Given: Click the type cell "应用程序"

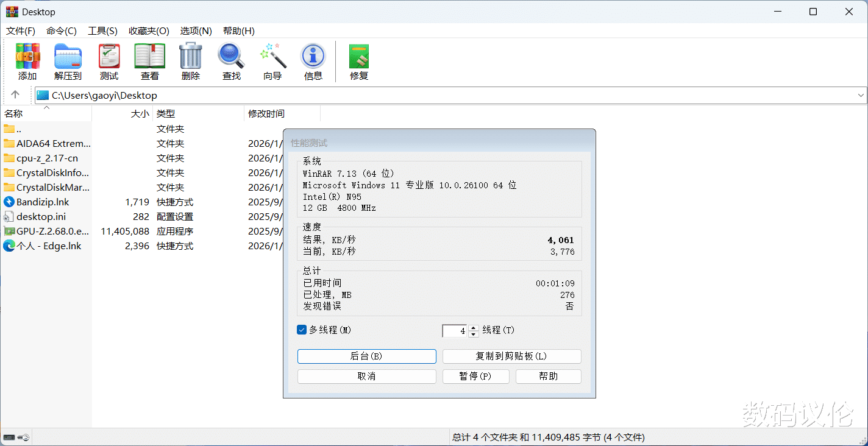Looking at the screenshot, I should point(175,231).
